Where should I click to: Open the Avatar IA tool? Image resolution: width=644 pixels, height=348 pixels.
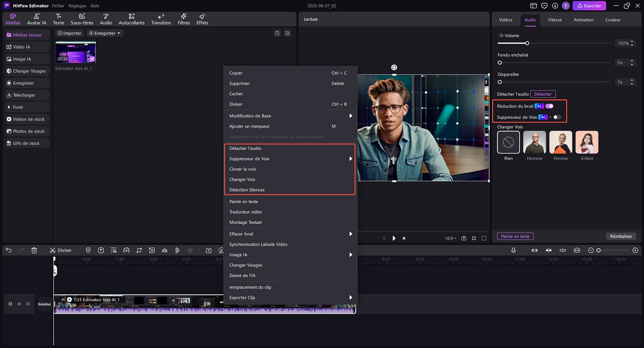37,19
